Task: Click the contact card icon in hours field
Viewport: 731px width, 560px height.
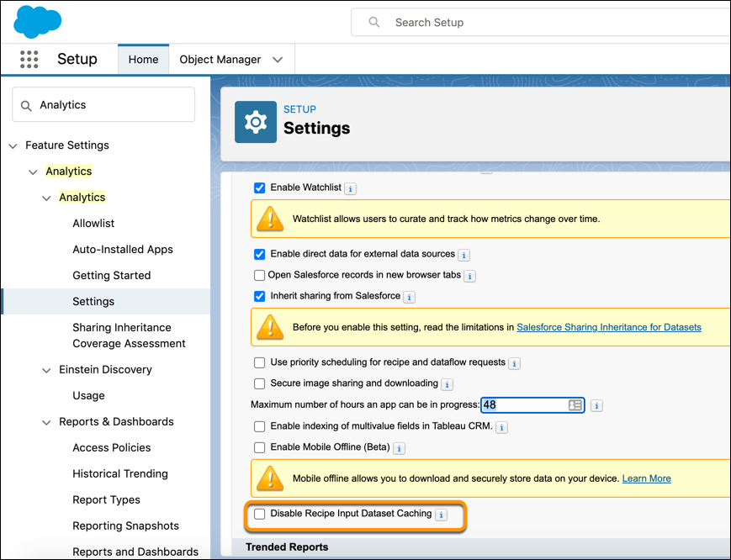Action: (x=575, y=404)
